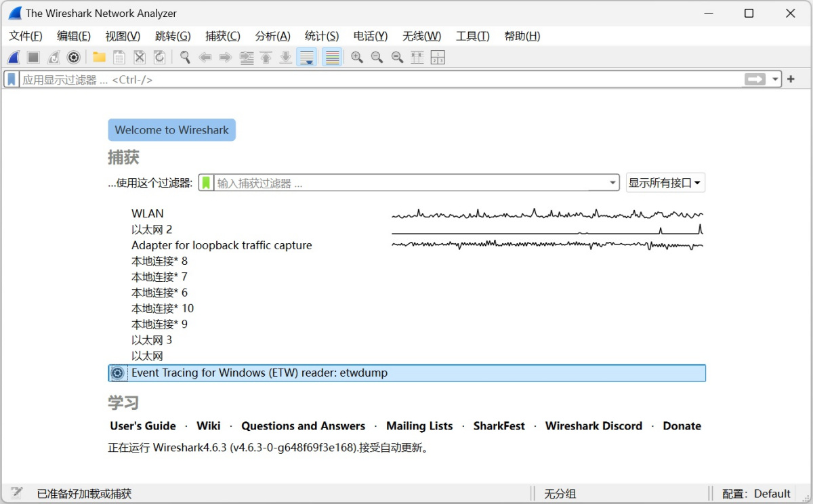Zoom in on packet text
The image size is (813, 504).
pos(356,58)
